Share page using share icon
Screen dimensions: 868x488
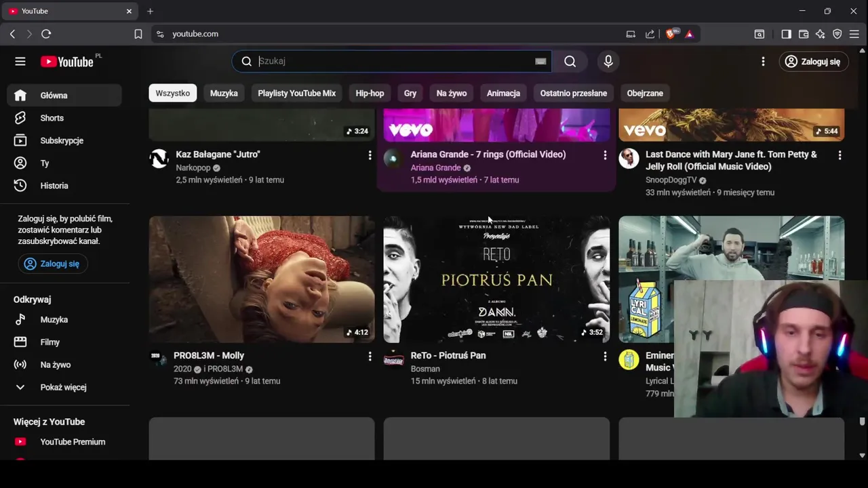click(650, 34)
